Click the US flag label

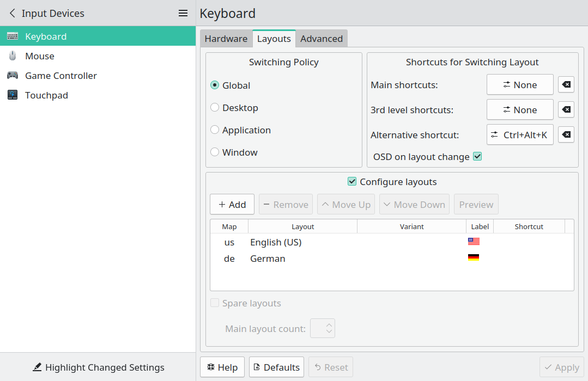[x=474, y=241]
